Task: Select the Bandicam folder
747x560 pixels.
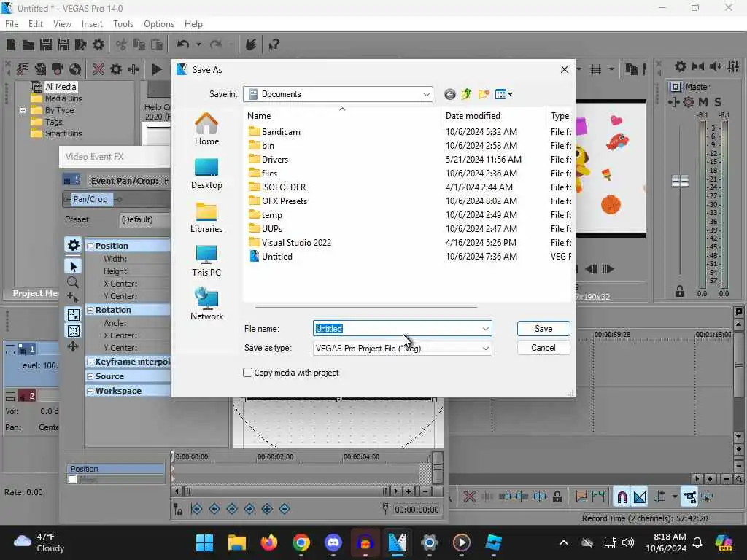Action: point(275,132)
